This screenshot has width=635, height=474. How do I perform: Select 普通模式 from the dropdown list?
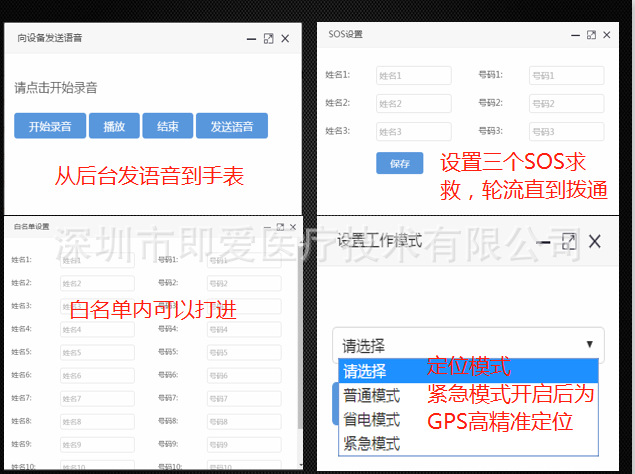468,395
